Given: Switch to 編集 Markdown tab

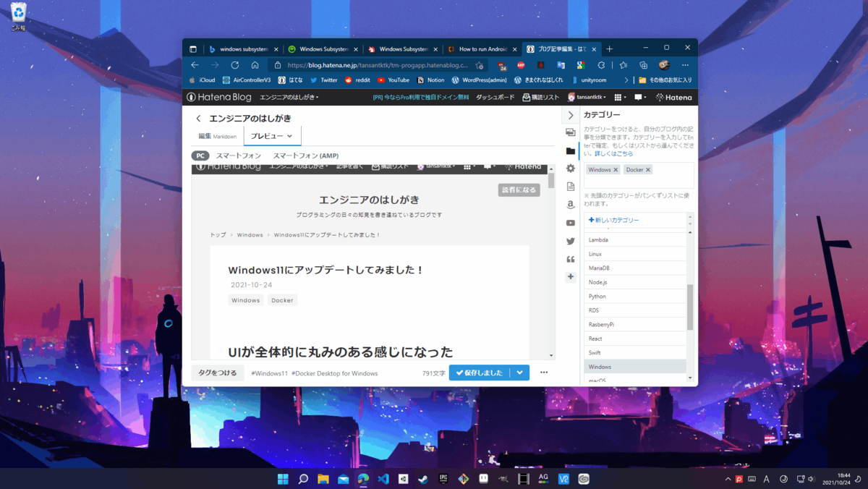Looking at the screenshot, I should tap(217, 136).
